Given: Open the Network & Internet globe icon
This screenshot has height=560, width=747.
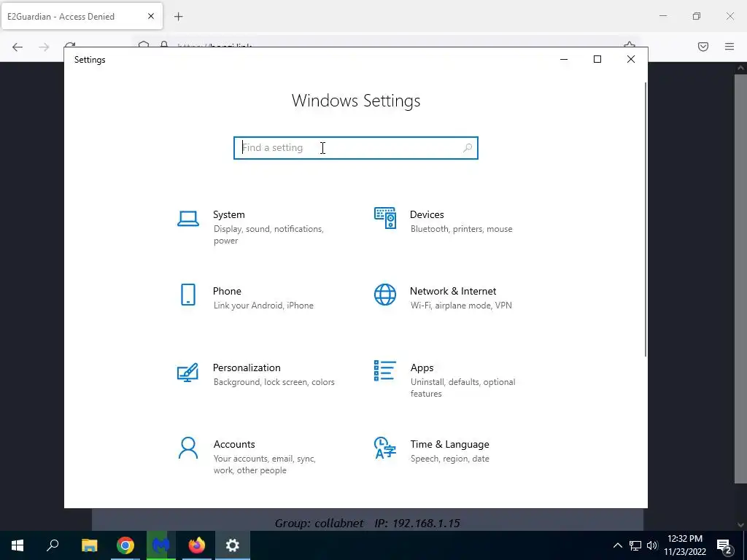Looking at the screenshot, I should click(x=385, y=295).
